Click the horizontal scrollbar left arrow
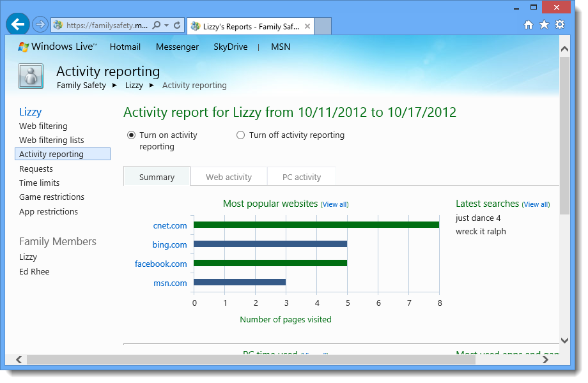588x383 pixels. (19, 360)
